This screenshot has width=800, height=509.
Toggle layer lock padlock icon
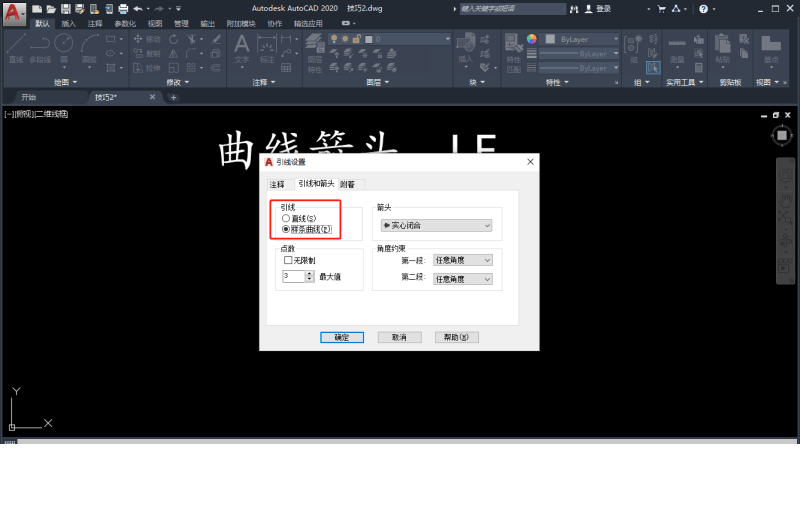pos(357,39)
